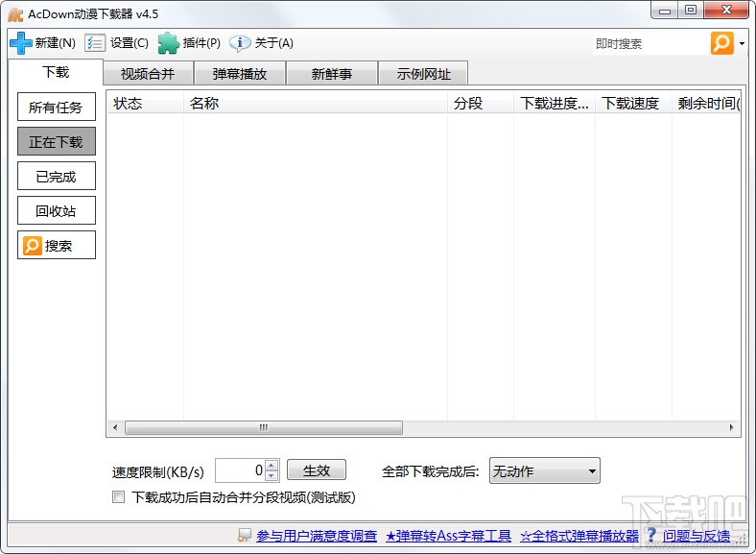Click the horizontal scrollbar thumb
Viewport: 756px width, 554px height.
click(264, 427)
